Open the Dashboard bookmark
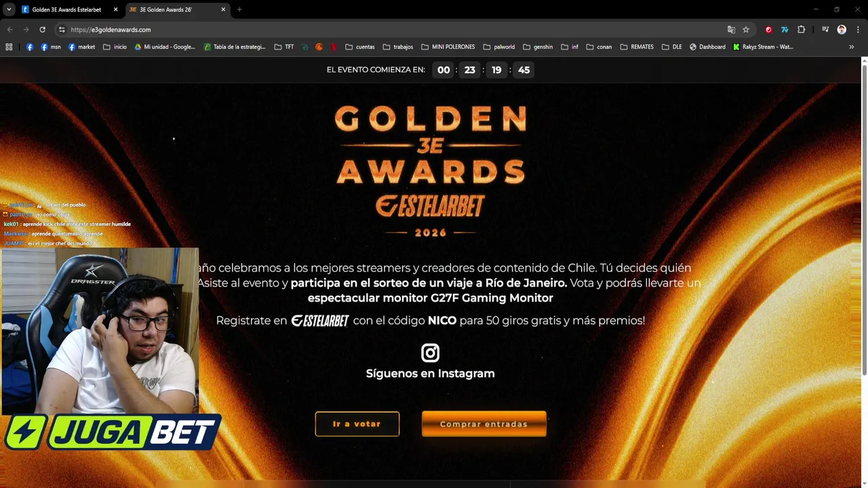 707,47
